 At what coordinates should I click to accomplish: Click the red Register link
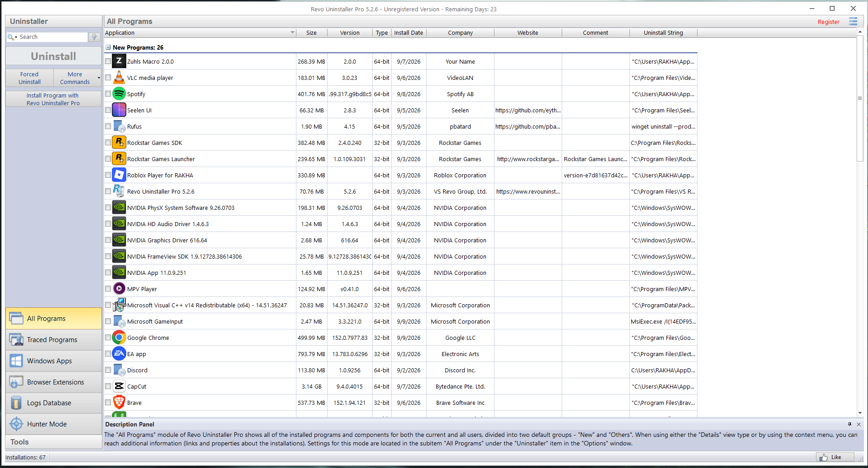(x=828, y=22)
